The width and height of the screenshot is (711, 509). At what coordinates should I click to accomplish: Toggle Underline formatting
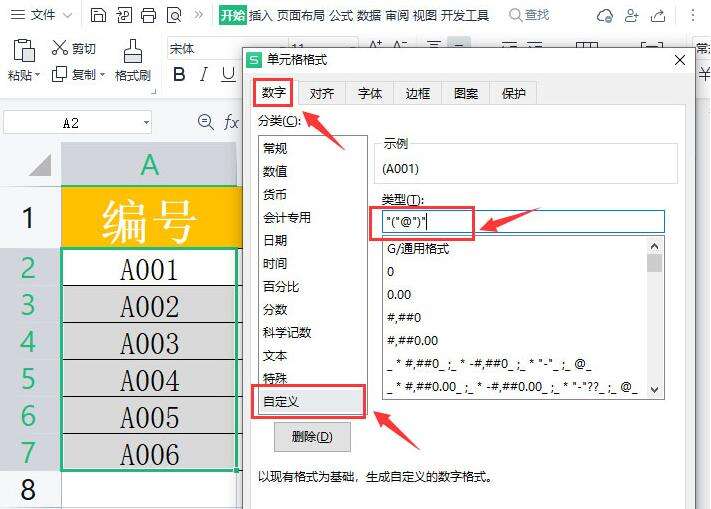pos(228,74)
